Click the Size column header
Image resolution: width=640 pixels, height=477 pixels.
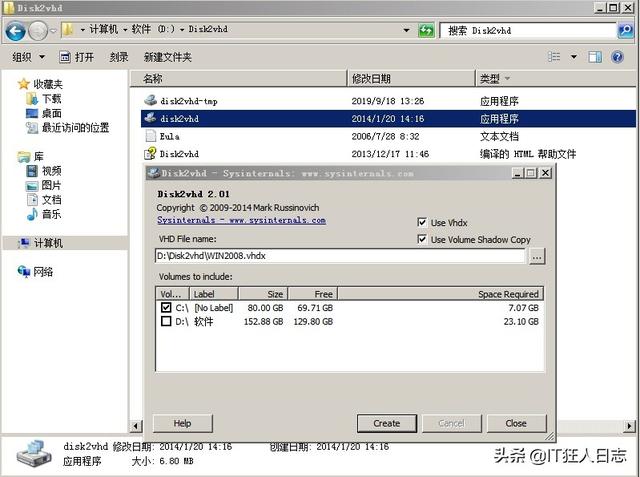click(263, 294)
